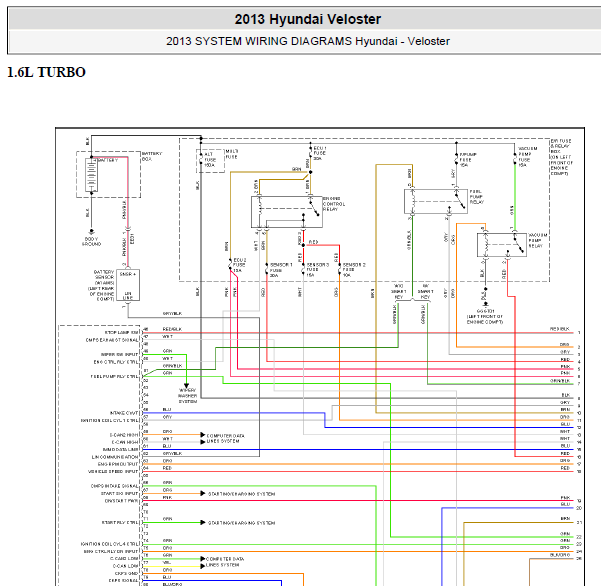601x586 pixels.
Task: Select the 'ENGINE CONTROL RELAY' label
Action: click(334, 204)
